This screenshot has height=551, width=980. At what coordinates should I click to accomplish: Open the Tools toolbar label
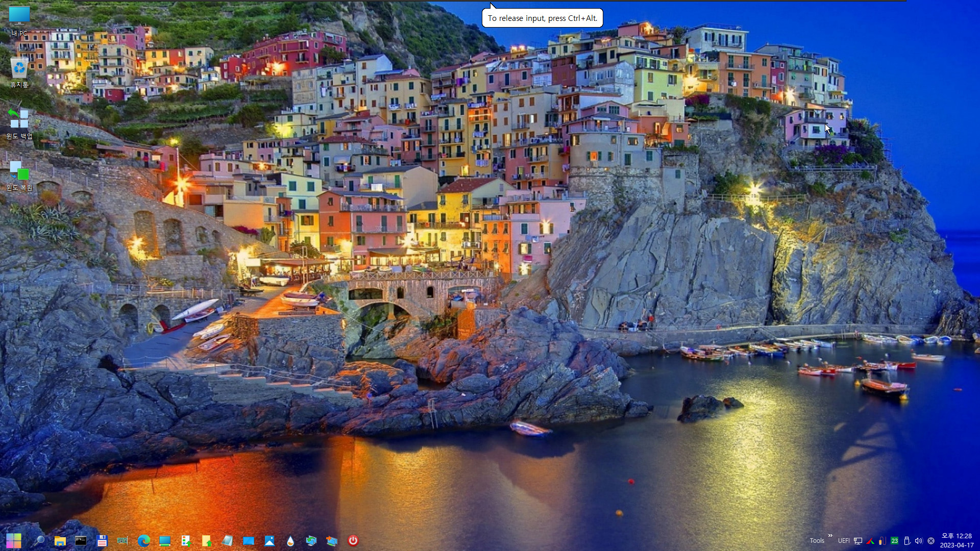click(817, 541)
